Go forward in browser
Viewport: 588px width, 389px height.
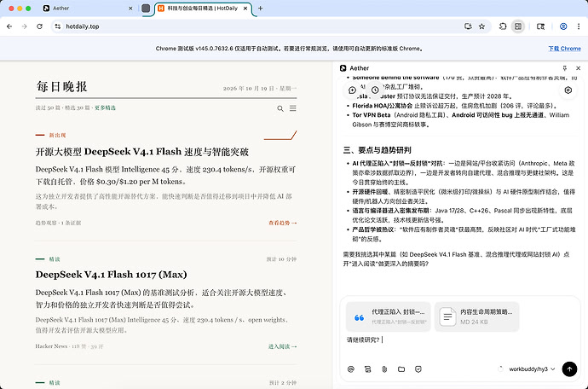25,26
